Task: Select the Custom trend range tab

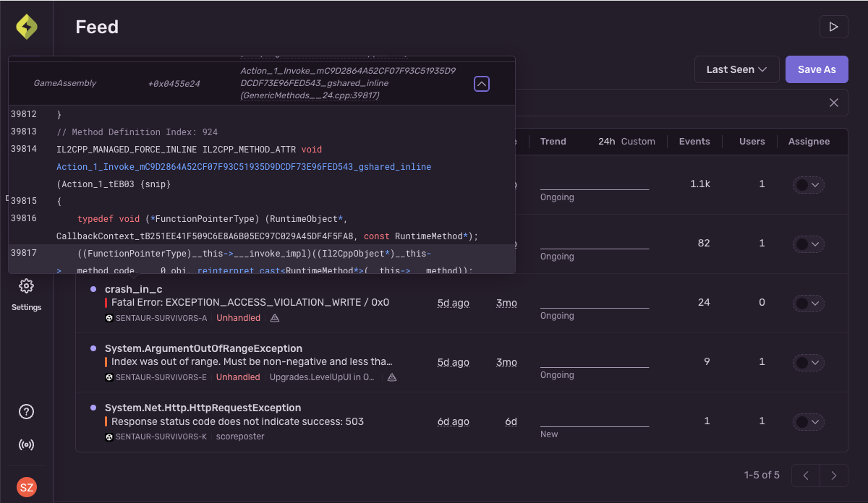Action: point(639,141)
